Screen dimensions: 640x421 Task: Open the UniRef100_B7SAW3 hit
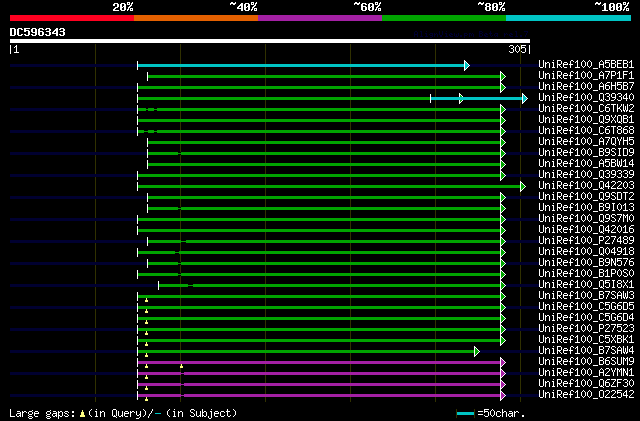coord(586,296)
